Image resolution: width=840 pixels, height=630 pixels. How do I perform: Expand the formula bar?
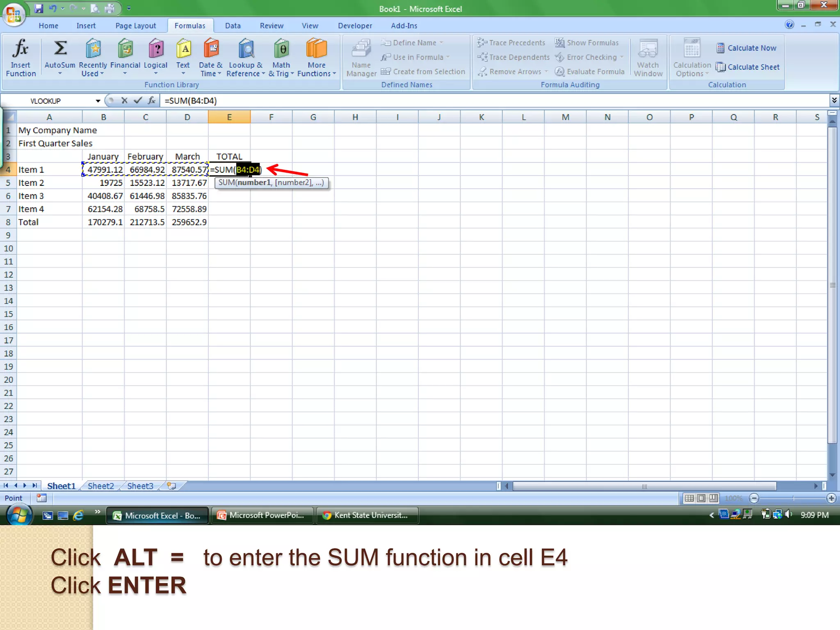click(834, 100)
